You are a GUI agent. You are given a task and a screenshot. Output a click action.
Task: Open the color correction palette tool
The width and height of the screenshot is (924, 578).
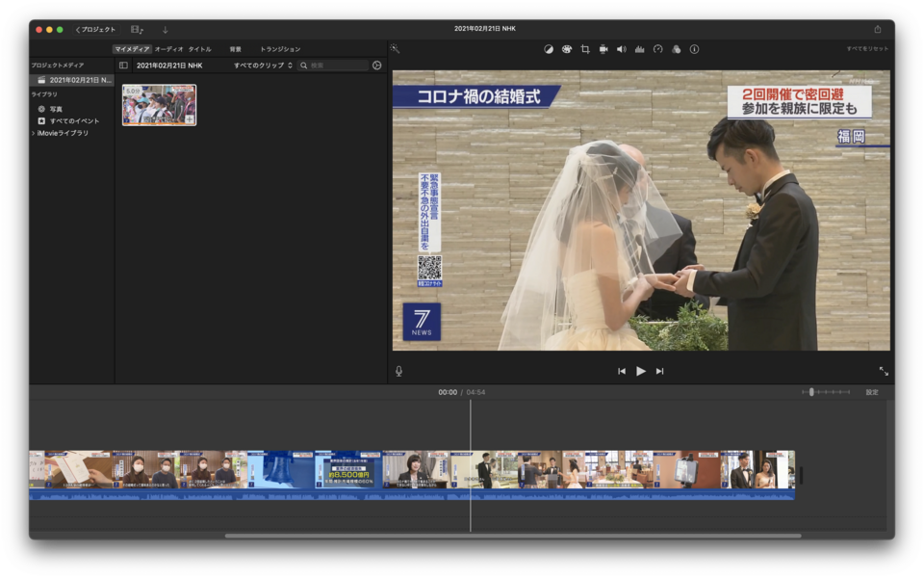567,49
